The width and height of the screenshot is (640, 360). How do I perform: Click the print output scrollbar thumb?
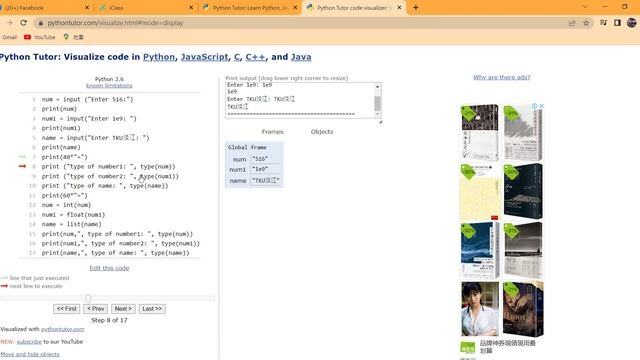pos(377,103)
